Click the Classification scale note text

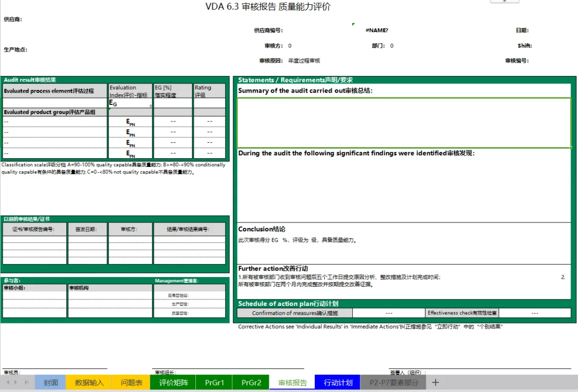(x=113, y=168)
